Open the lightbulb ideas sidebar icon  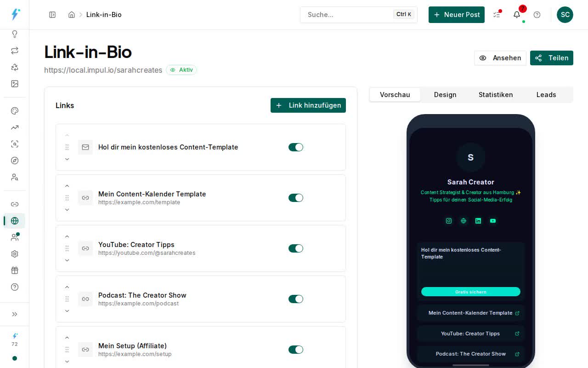15,34
